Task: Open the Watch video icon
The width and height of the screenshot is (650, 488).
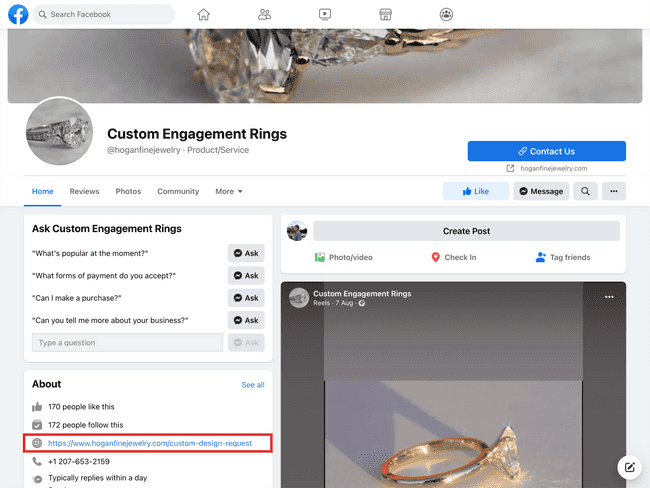Action: tap(325, 15)
